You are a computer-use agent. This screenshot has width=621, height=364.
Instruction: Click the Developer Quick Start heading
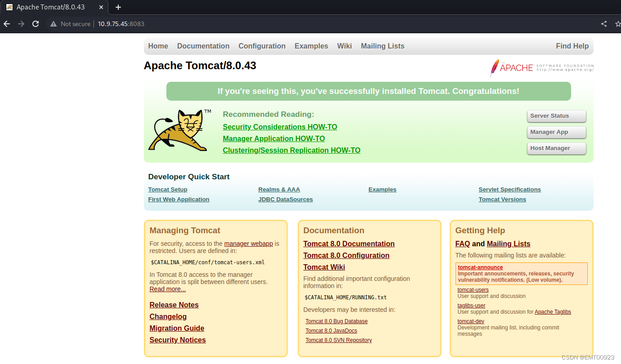pyautogui.click(x=189, y=177)
